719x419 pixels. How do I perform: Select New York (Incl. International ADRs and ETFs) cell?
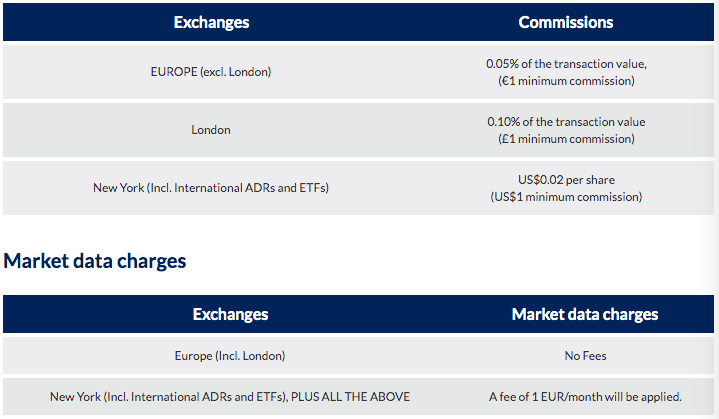point(211,188)
